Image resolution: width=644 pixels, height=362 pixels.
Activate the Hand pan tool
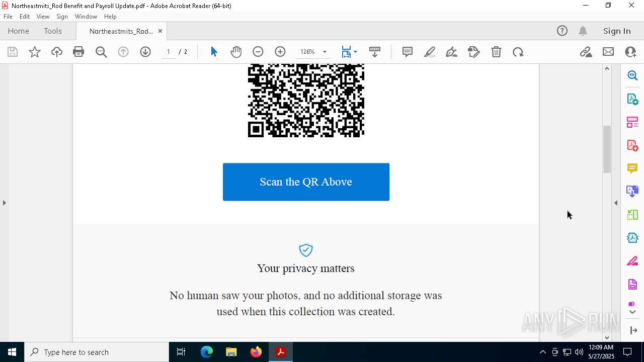236,52
